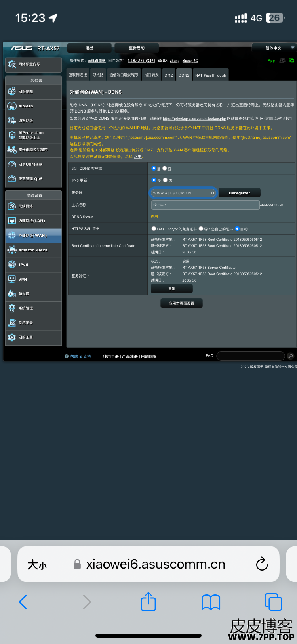This screenshot has height=644, width=297.
Task: Switch to 双线路 tab
Action: pos(98,75)
